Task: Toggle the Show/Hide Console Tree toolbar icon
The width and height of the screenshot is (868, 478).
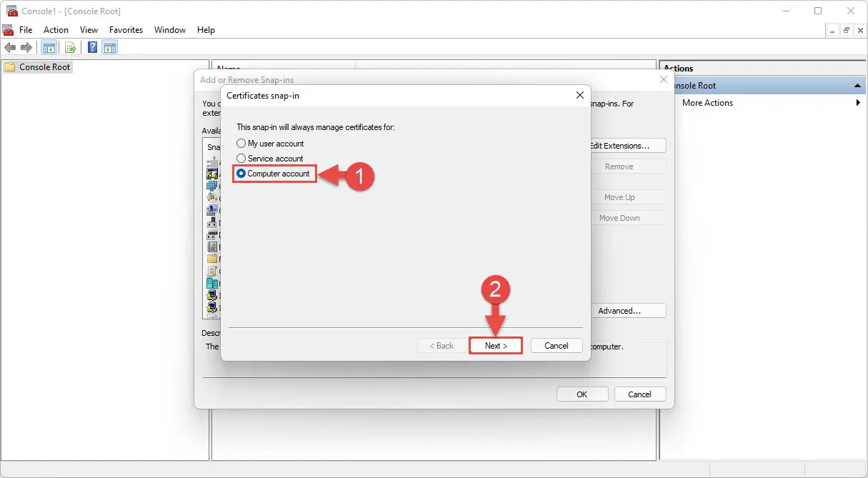Action: tap(48, 47)
